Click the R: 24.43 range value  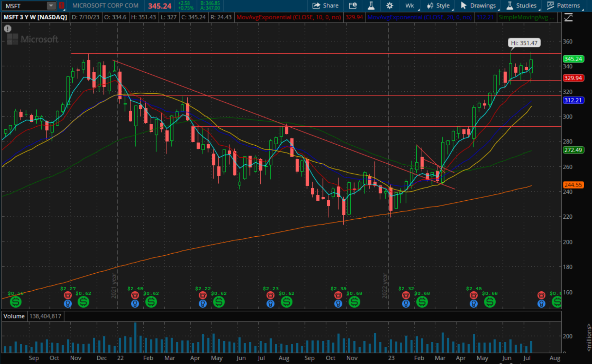(x=221, y=17)
